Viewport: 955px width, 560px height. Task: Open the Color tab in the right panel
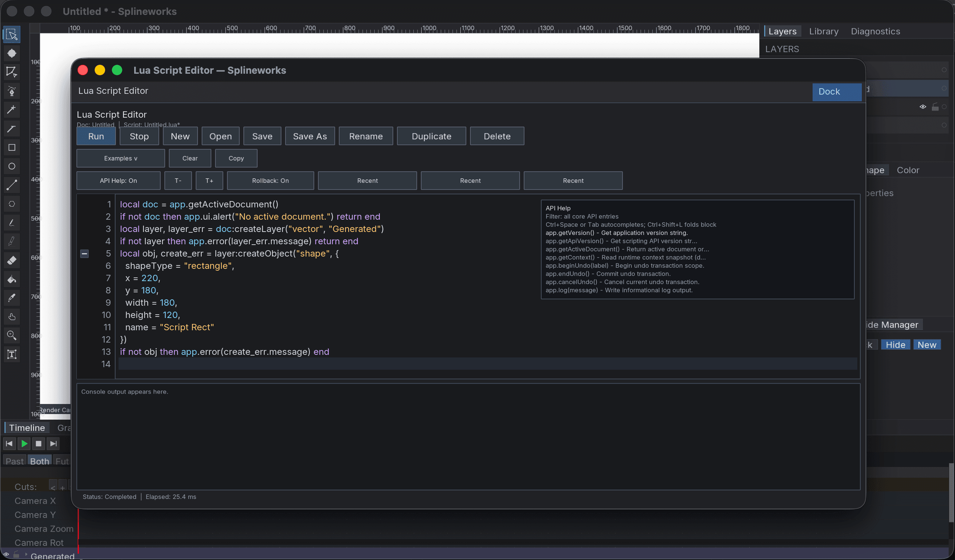pyautogui.click(x=908, y=170)
